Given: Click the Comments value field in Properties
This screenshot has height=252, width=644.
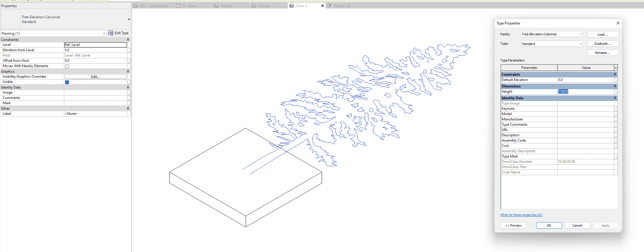Looking at the screenshot, I should click(95, 98).
